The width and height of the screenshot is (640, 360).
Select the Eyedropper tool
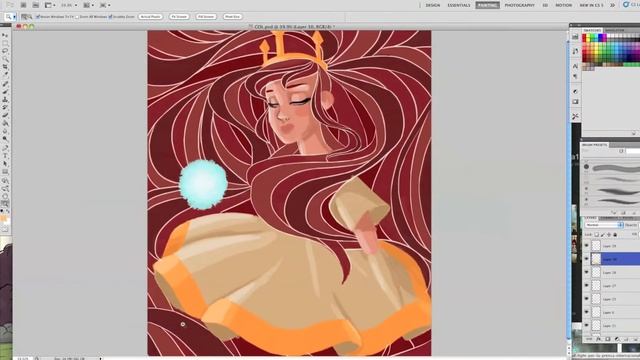pos(5,74)
